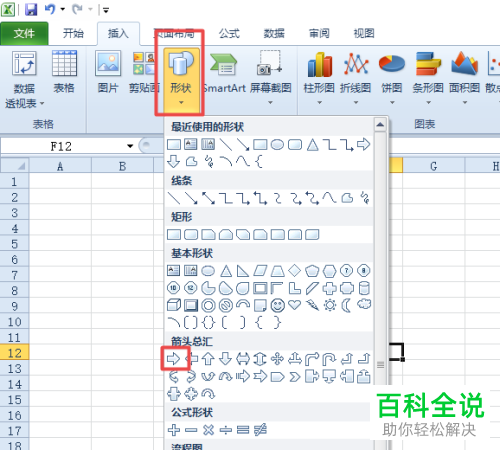
Task: Choose isosceles triangle in recently used shapes
Action: (312, 145)
